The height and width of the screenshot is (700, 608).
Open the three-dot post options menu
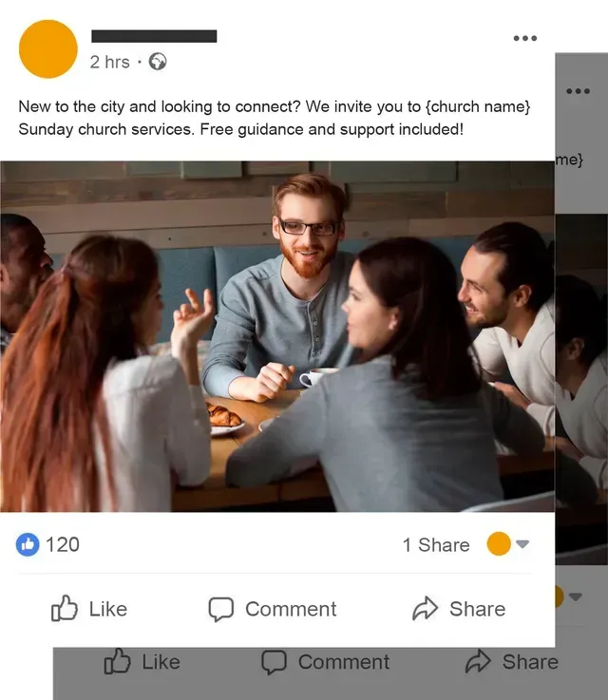(x=525, y=38)
